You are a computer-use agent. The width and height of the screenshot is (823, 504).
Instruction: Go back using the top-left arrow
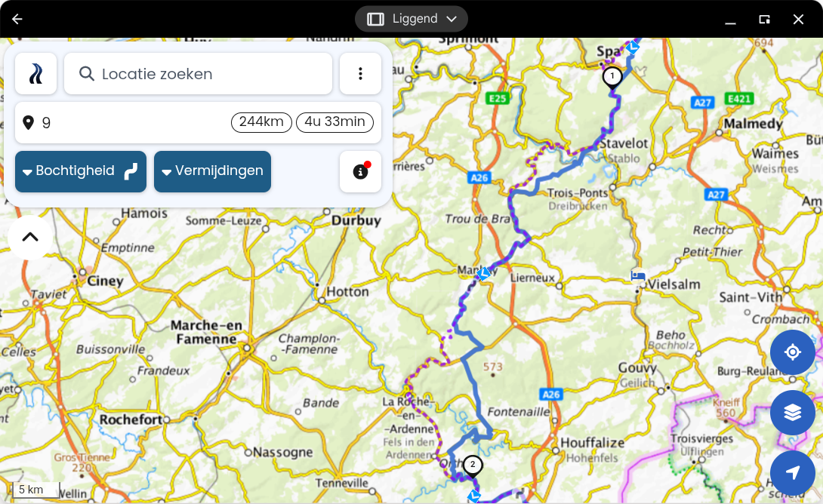point(17,20)
